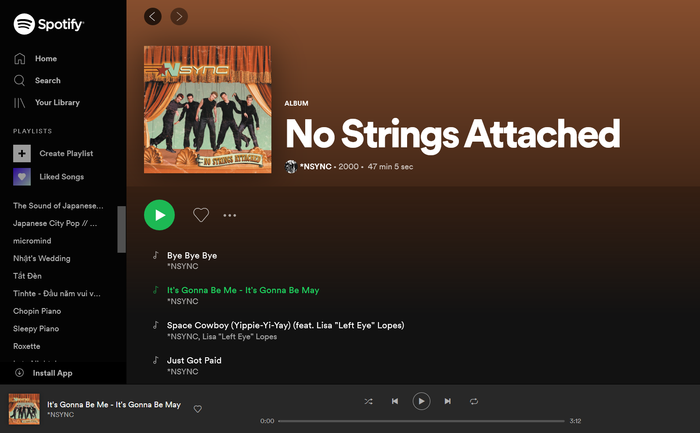Toggle shuffle in the player bar
This screenshot has width=700, height=433.
(368, 401)
